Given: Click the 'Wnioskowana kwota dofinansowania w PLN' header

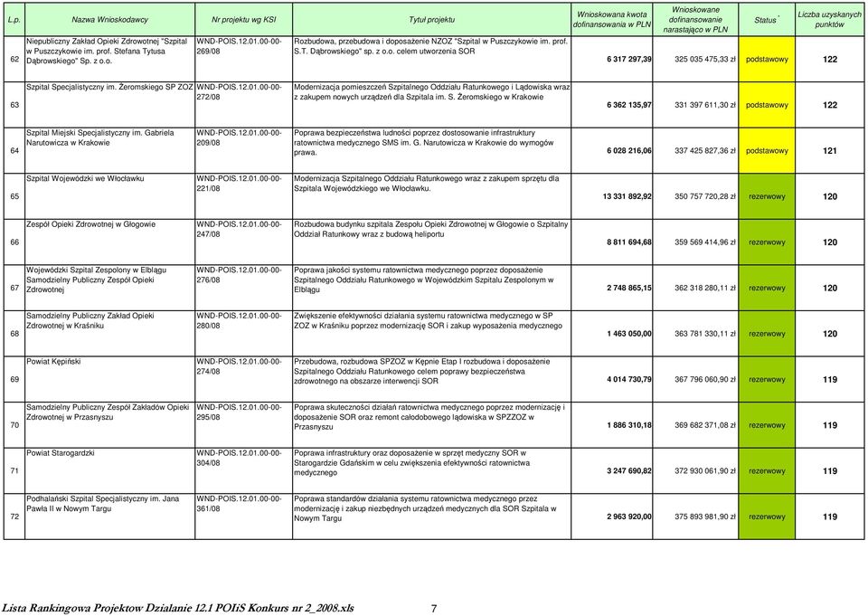Looking at the screenshot, I should [x=612, y=20].
